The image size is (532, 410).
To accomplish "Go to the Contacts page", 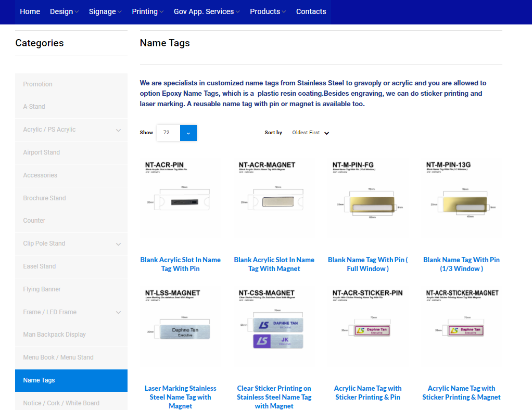I will pos(311,11).
